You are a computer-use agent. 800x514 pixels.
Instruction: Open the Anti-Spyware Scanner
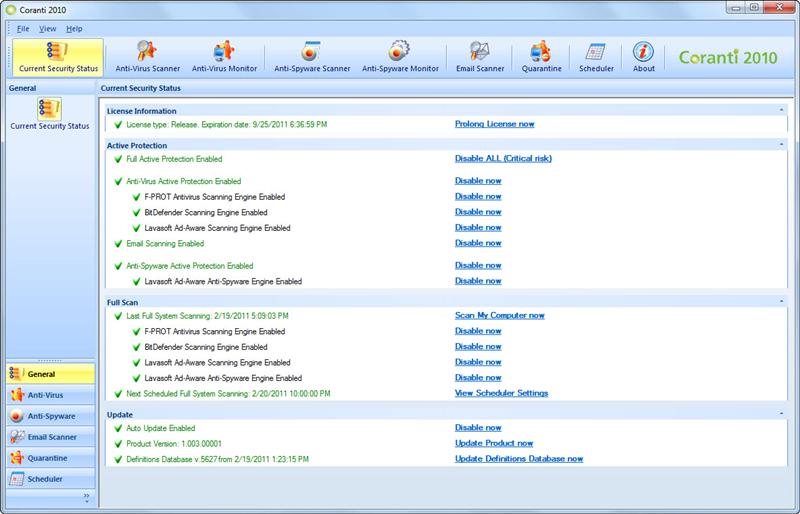pos(312,57)
